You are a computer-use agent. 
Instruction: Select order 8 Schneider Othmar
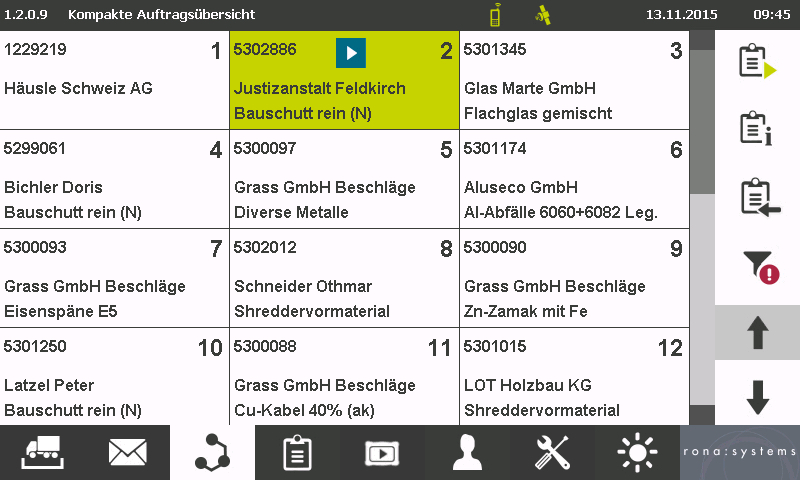click(344, 278)
